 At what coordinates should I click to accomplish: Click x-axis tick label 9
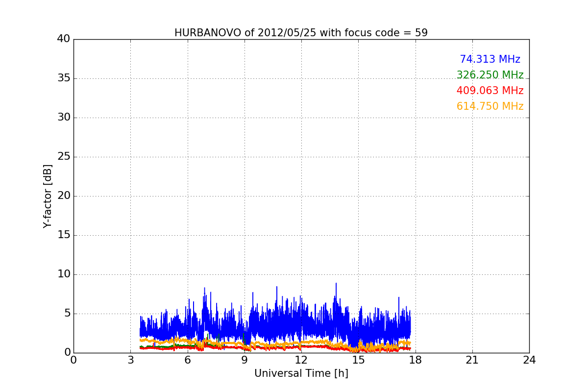[245, 360]
